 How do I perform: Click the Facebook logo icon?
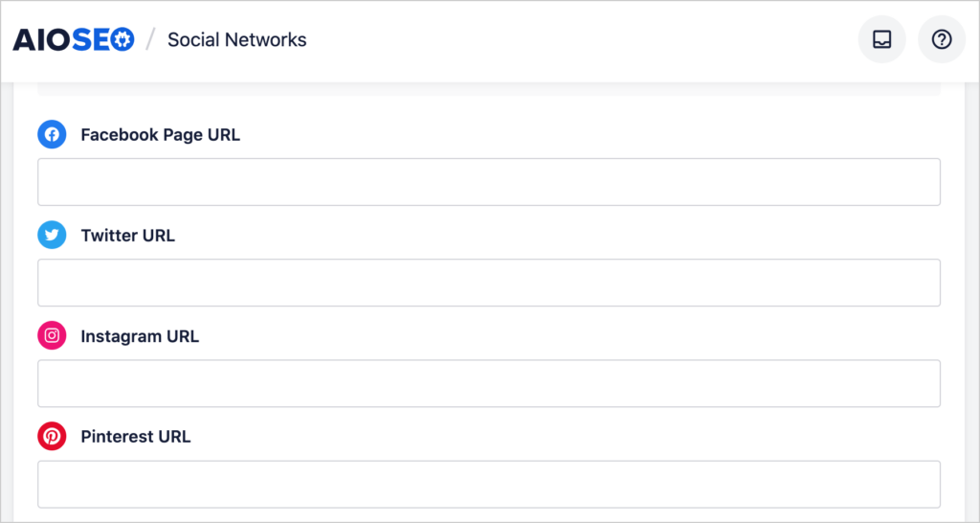click(52, 134)
